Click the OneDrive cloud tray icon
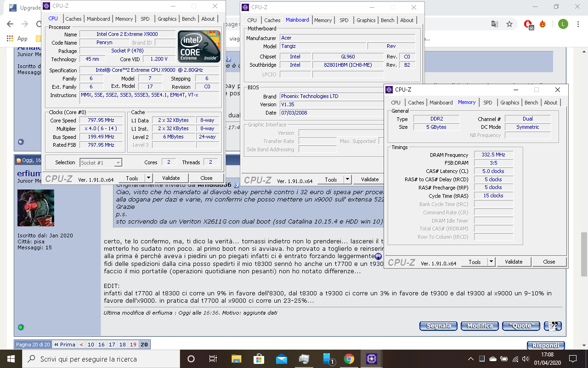The width and height of the screenshot is (588, 368). tap(493, 359)
